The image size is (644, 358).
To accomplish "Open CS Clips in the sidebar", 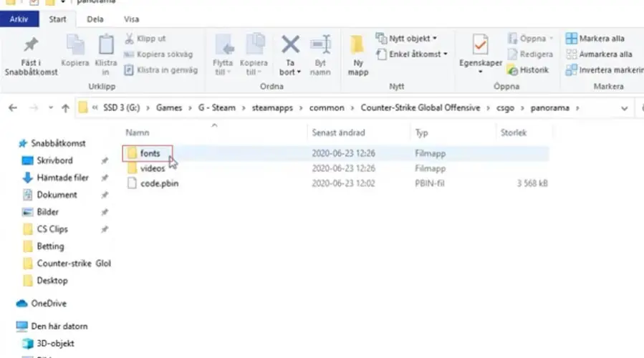I will pos(52,229).
